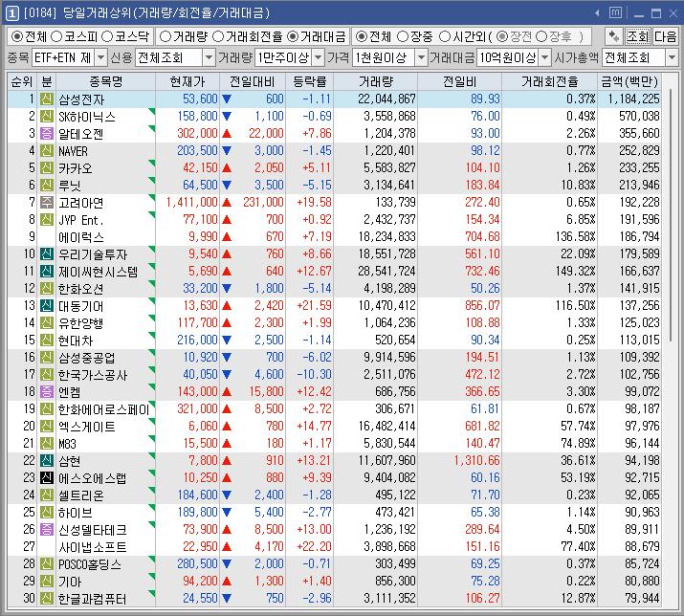Click the 순위 column header
The image size is (684, 616).
tap(22, 81)
